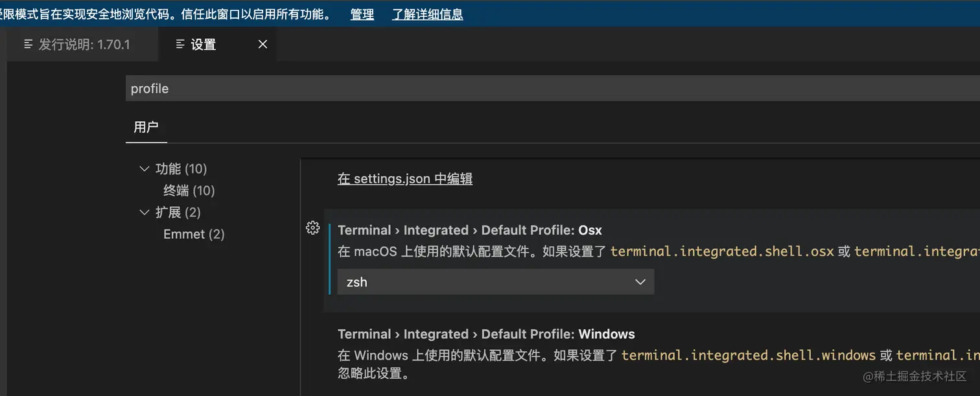Click the 管理 link in trust banner
This screenshot has height=396, width=980.
point(362,14)
